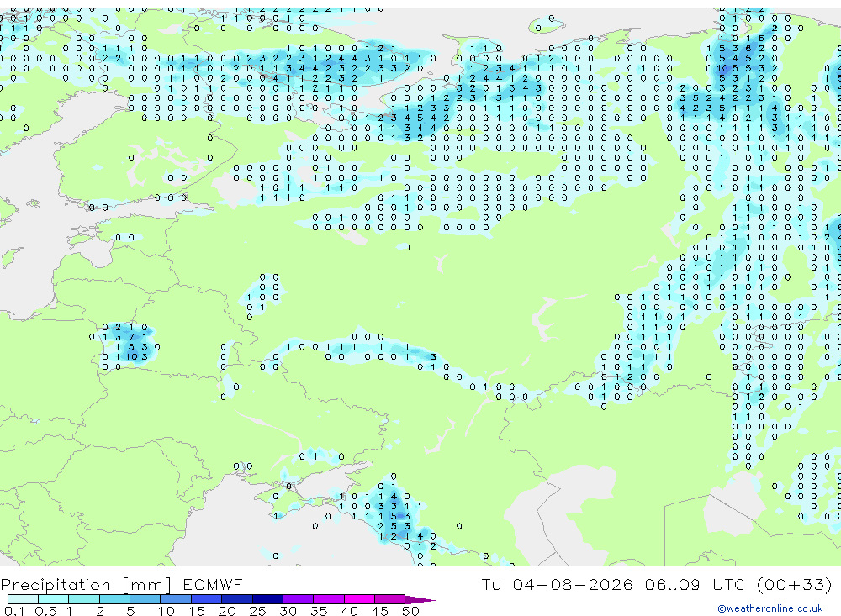Click the "Precipitation" title word
This screenshot has height=616, width=841.
coord(56,584)
